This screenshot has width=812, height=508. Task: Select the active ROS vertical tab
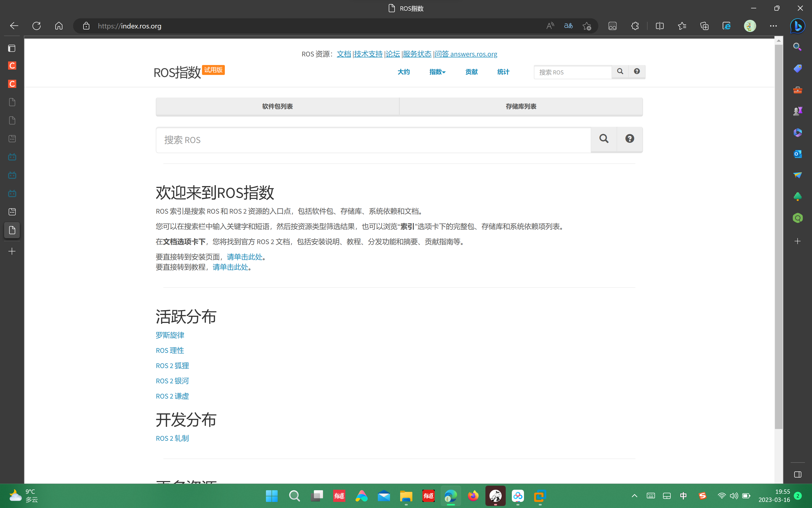[x=12, y=230]
